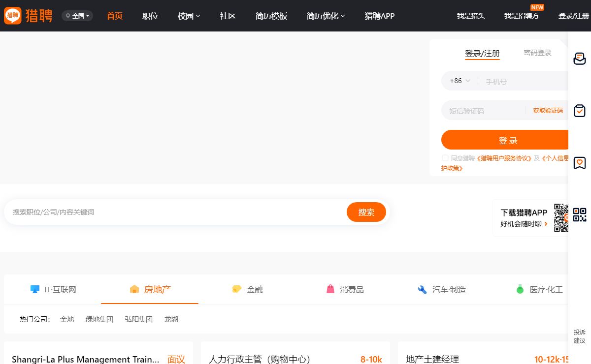Click the 我是猎头 link
Screen dimensions: 591x364
pyautogui.click(x=471, y=16)
